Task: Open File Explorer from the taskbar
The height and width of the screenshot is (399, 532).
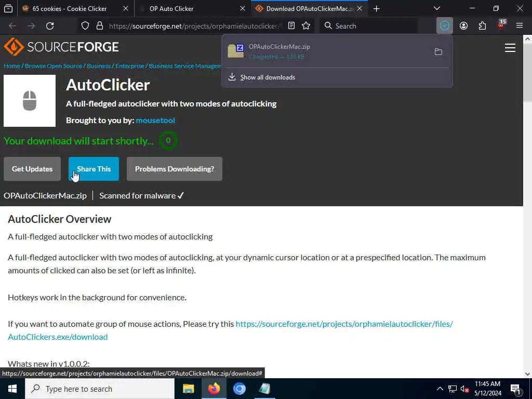Action: pyautogui.click(x=188, y=389)
